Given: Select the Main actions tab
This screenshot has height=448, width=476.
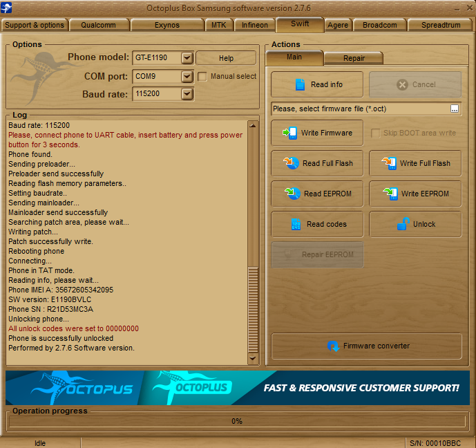Looking at the screenshot, I should pos(294,57).
